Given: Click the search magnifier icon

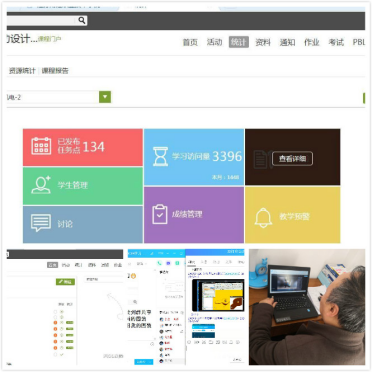Looking at the screenshot, I should (x=82, y=21).
